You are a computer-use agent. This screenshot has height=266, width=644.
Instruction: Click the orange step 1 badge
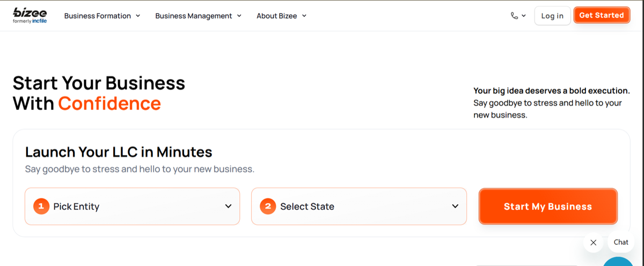tap(41, 206)
